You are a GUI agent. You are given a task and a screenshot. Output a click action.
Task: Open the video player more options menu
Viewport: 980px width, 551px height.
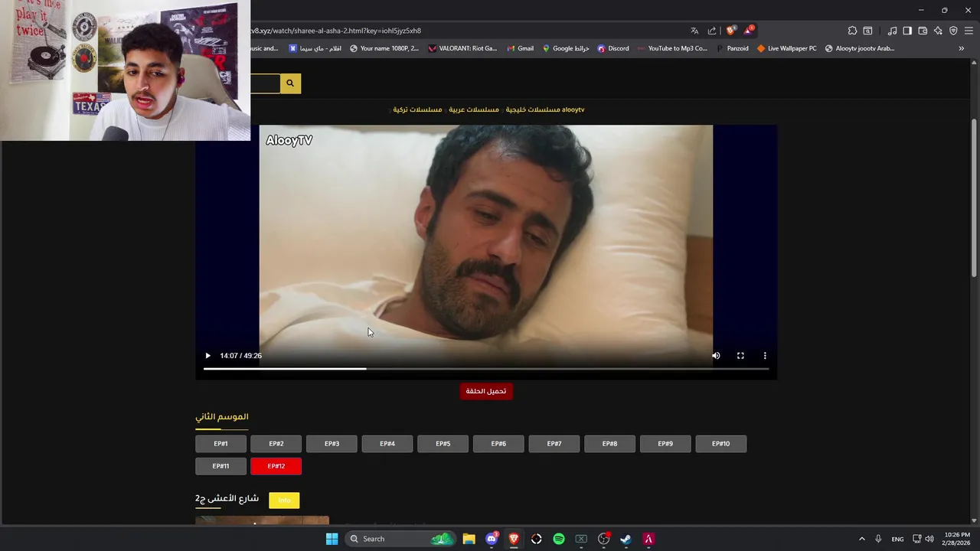point(765,356)
